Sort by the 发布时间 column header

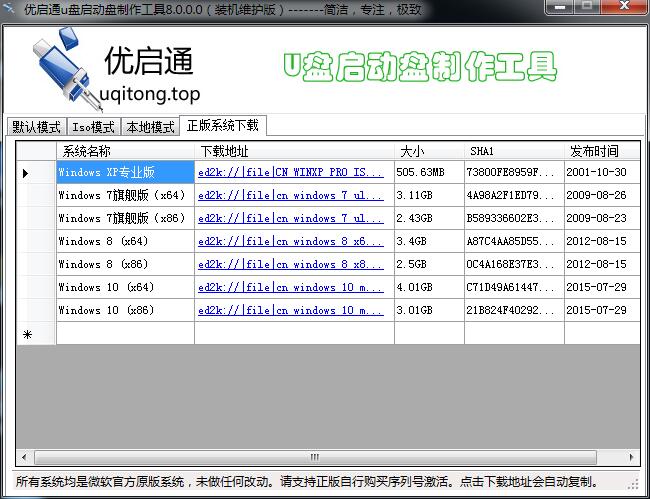(594, 151)
